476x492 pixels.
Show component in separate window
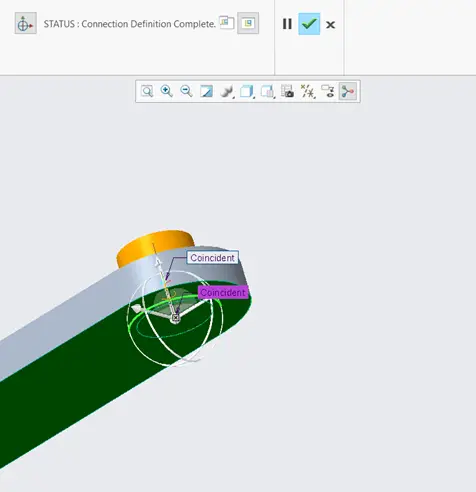coord(227,23)
